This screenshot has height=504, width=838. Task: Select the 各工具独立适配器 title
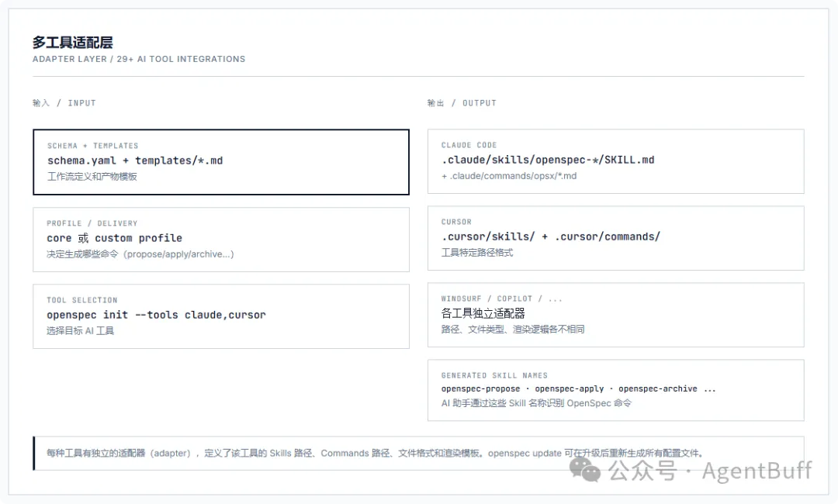(x=483, y=313)
